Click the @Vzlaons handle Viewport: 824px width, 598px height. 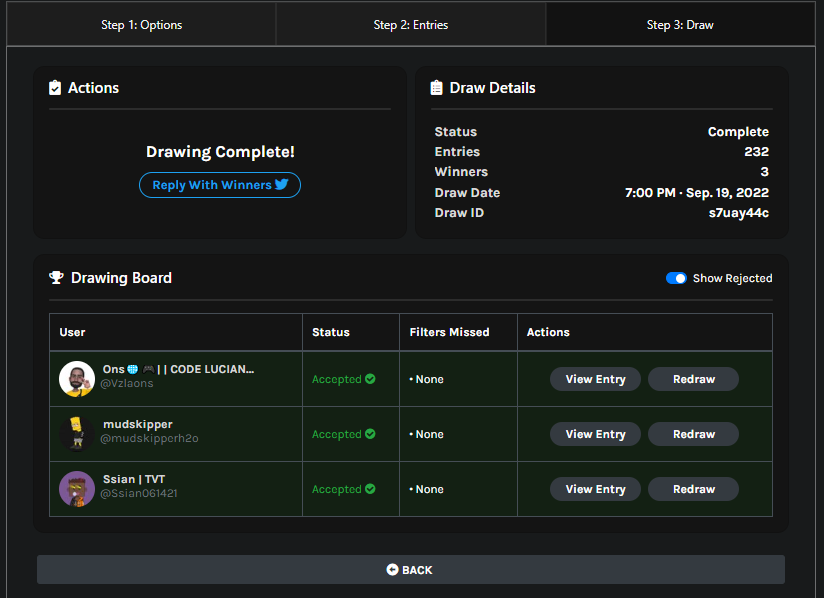click(127, 384)
